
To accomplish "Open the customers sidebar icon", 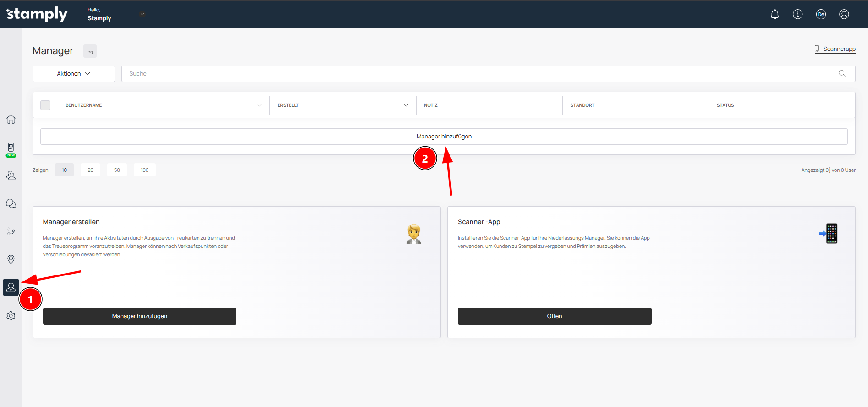I will [x=11, y=176].
